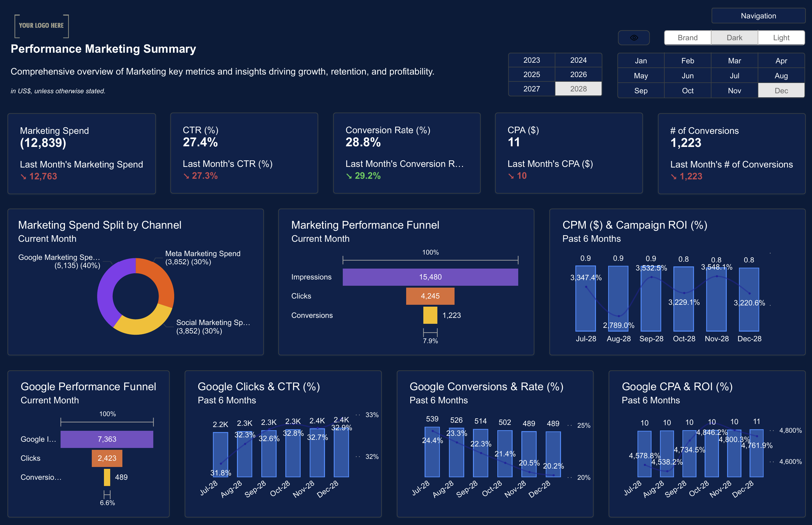
Task: Click the YOUR LOGO HERE placeholder
Action: point(41,26)
